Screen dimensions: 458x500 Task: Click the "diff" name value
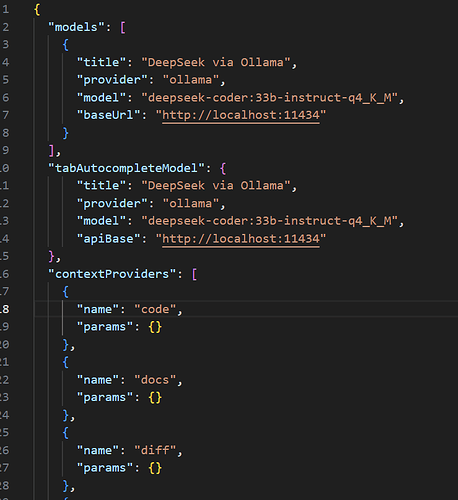(155, 451)
